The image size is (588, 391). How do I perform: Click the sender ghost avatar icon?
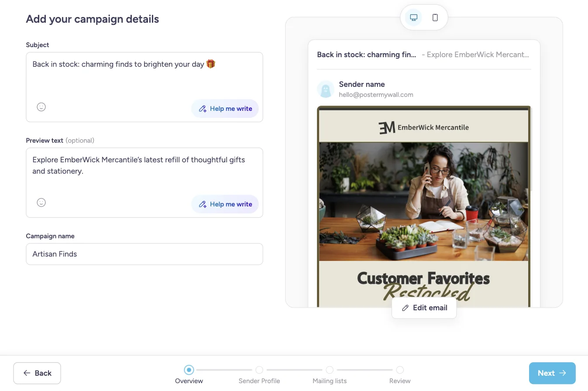click(325, 89)
